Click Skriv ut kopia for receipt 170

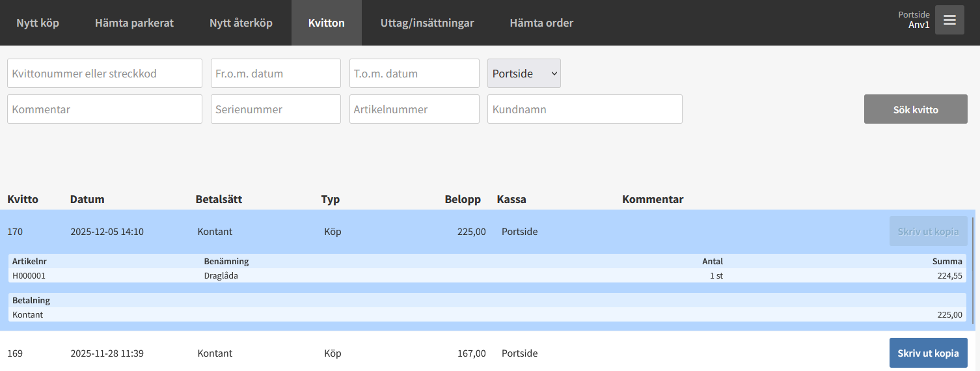click(x=928, y=231)
